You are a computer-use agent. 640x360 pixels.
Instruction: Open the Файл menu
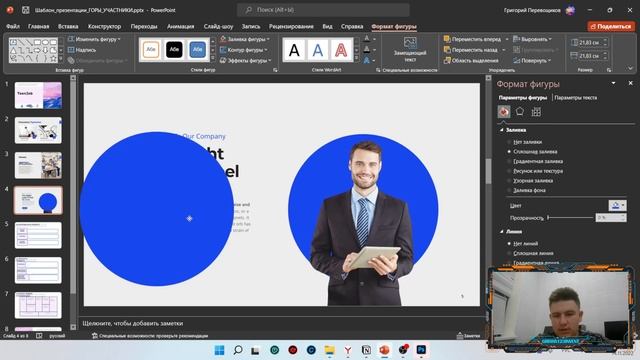pos(13,26)
